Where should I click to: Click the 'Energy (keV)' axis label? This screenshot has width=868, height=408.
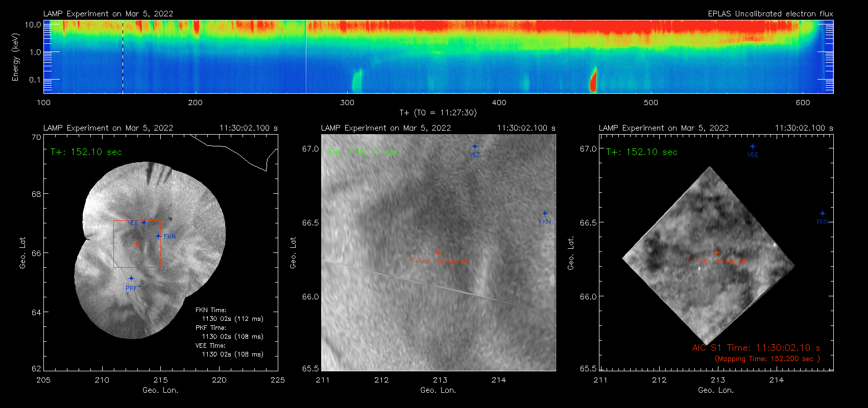pos(15,57)
